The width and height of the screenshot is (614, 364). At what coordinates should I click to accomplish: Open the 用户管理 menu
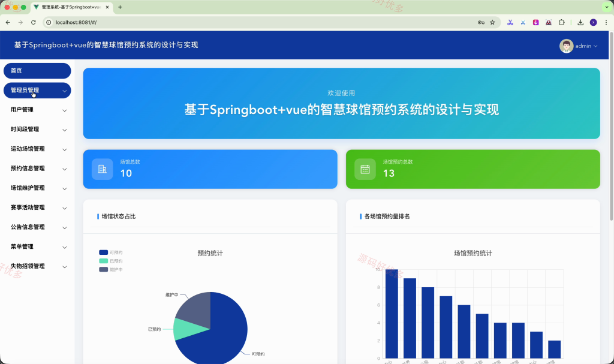[x=37, y=110]
